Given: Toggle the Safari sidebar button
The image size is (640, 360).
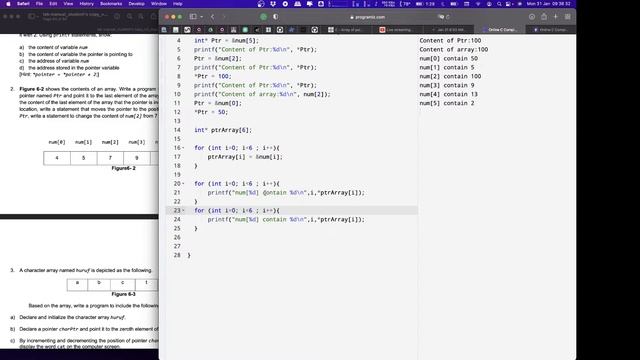Looking at the screenshot, I should (193, 17).
